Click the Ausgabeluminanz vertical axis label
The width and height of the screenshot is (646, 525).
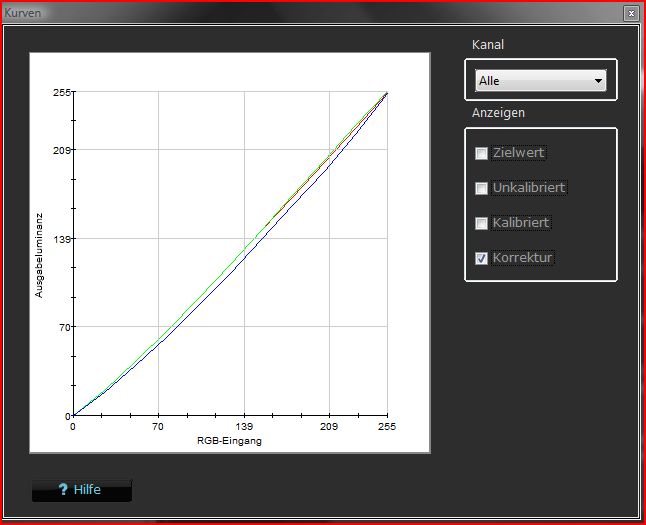point(39,254)
